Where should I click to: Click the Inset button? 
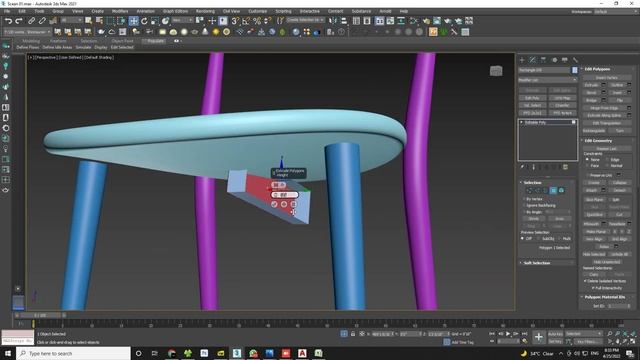click(617, 93)
